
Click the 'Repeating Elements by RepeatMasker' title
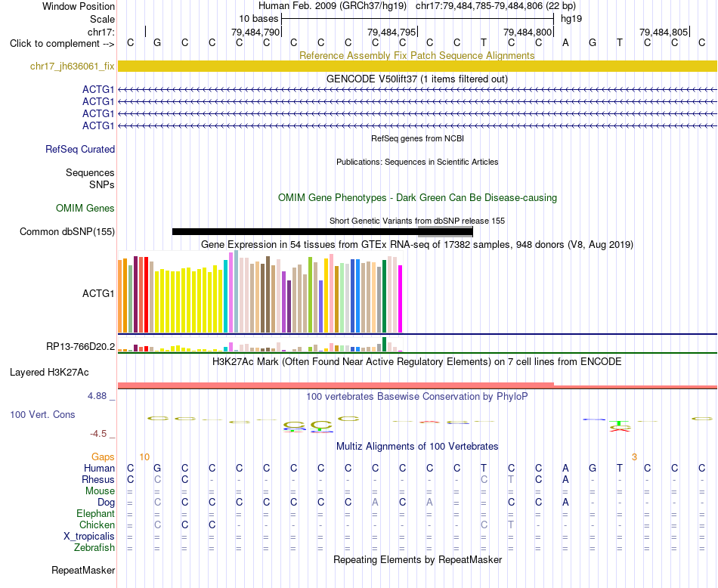[418, 560]
